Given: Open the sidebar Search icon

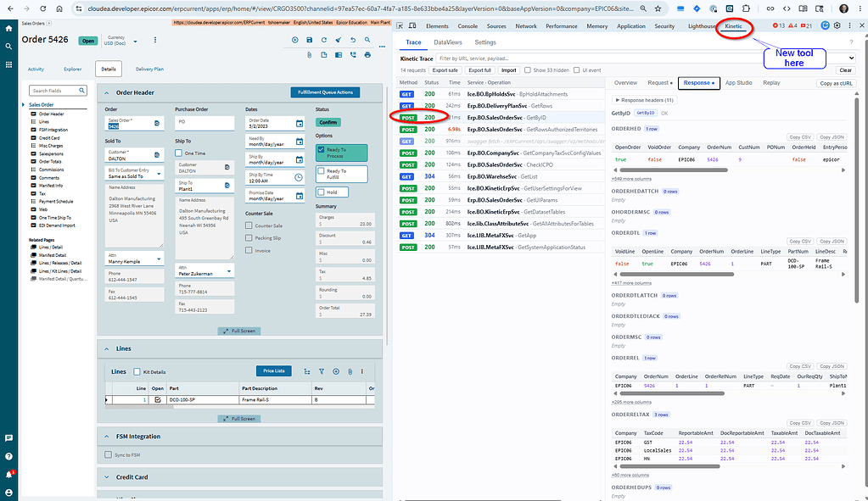Looking at the screenshot, I should tap(8, 47).
